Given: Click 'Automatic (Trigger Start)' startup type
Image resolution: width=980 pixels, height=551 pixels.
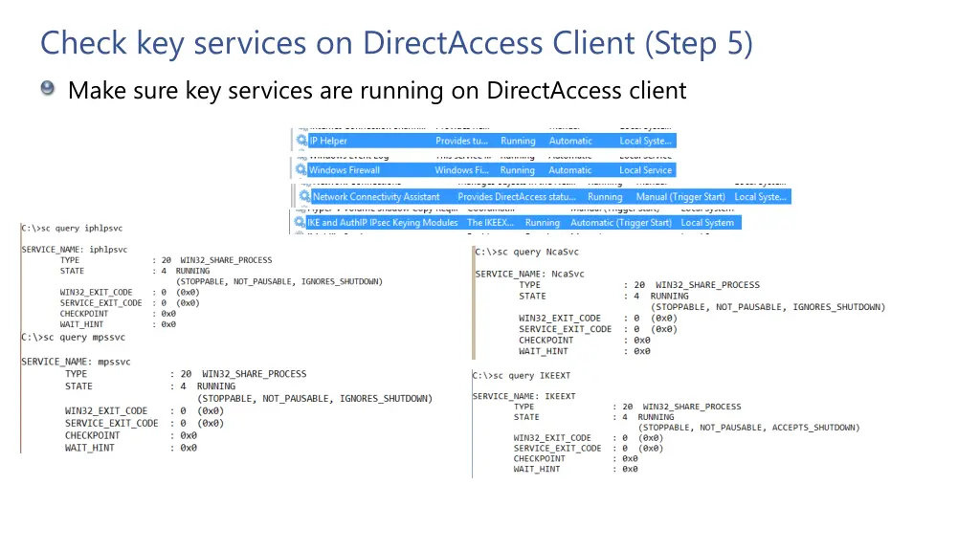Looking at the screenshot, I should 621,222.
